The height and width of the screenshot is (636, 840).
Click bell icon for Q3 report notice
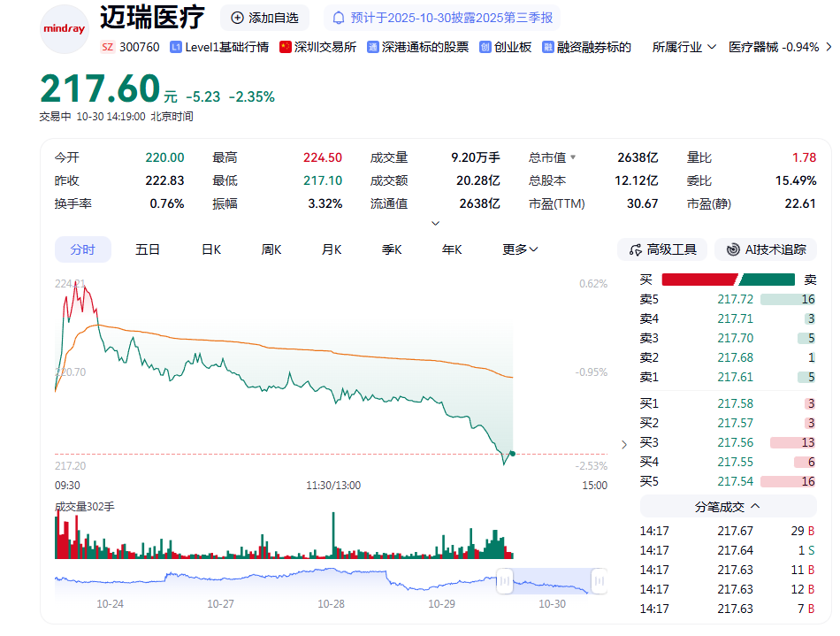[x=339, y=18]
